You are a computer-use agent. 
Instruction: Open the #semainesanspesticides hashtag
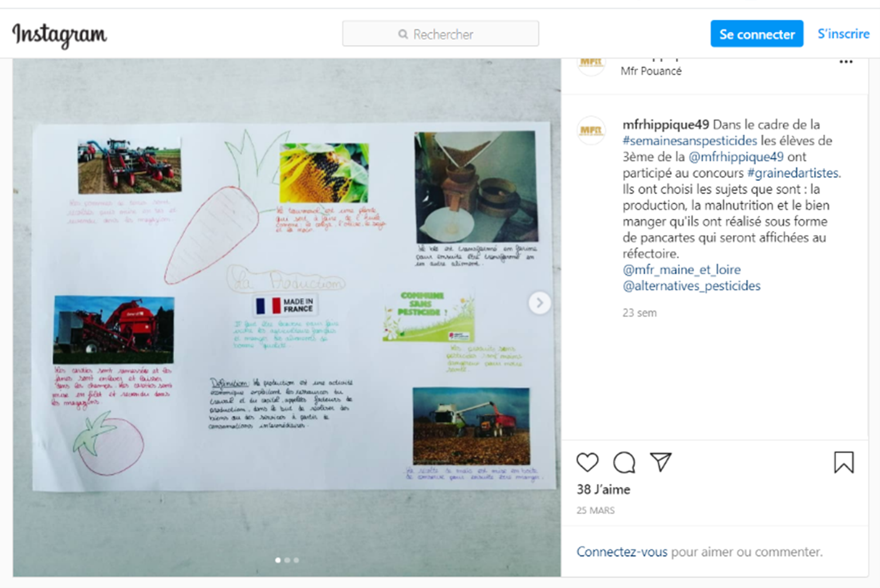[690, 140]
